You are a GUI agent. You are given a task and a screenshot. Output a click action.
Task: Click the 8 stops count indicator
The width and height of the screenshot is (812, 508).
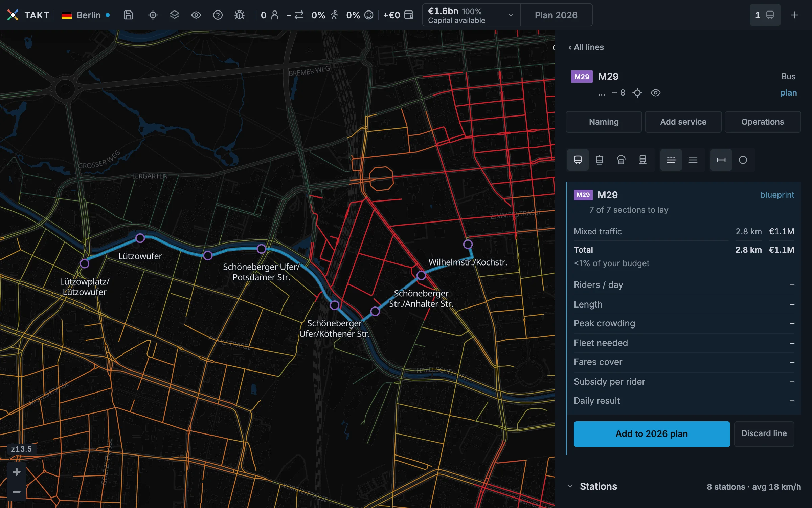(x=618, y=93)
